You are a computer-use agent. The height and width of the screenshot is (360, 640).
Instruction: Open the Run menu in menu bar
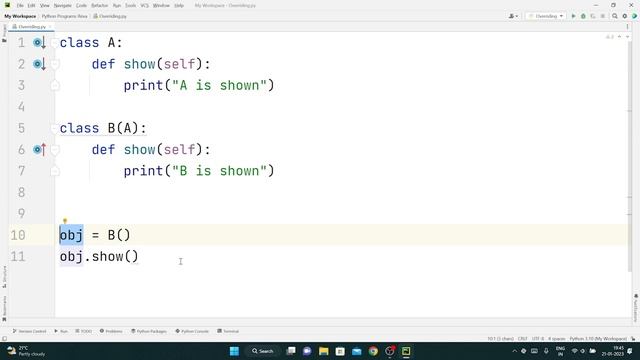click(117, 5)
